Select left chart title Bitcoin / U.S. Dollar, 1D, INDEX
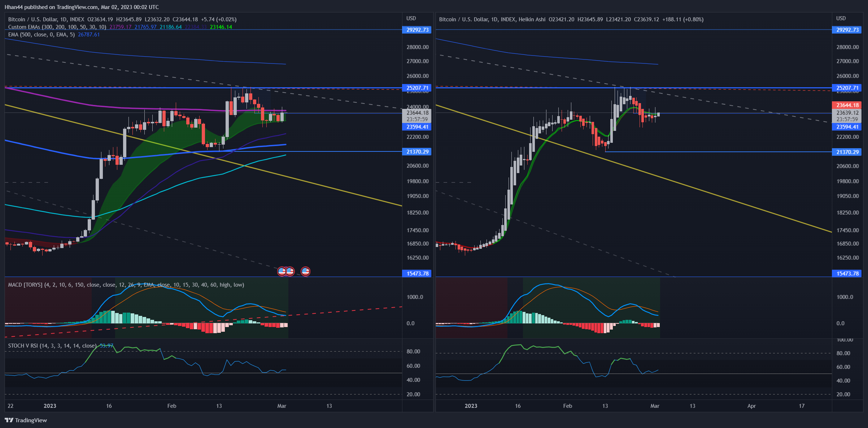Screen dimensions: 868x428 pos(46,19)
